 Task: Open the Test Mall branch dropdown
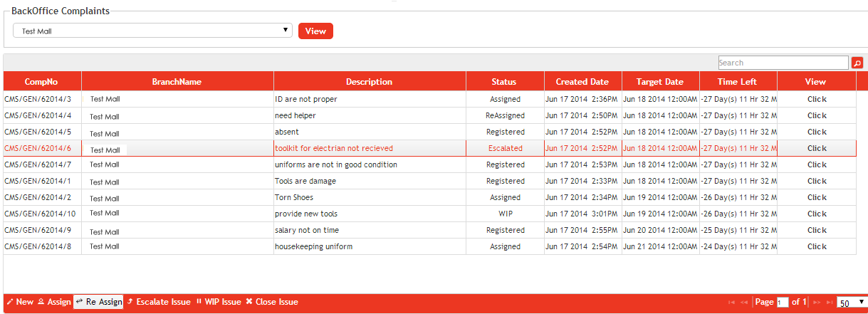(x=153, y=31)
